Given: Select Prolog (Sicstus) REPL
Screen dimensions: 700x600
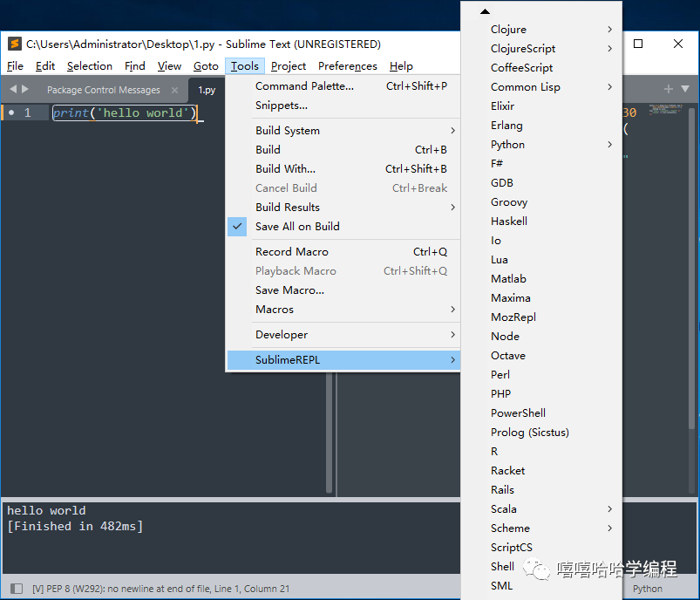Looking at the screenshot, I should [541, 433].
